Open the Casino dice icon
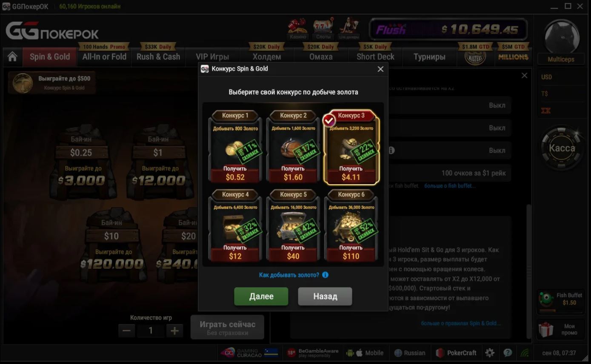591x364 pixels. 298,28
